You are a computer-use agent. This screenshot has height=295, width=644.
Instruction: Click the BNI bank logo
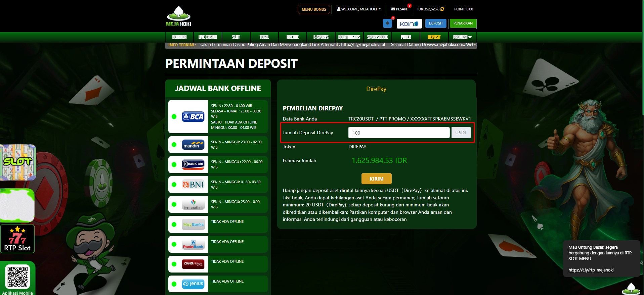[193, 184]
